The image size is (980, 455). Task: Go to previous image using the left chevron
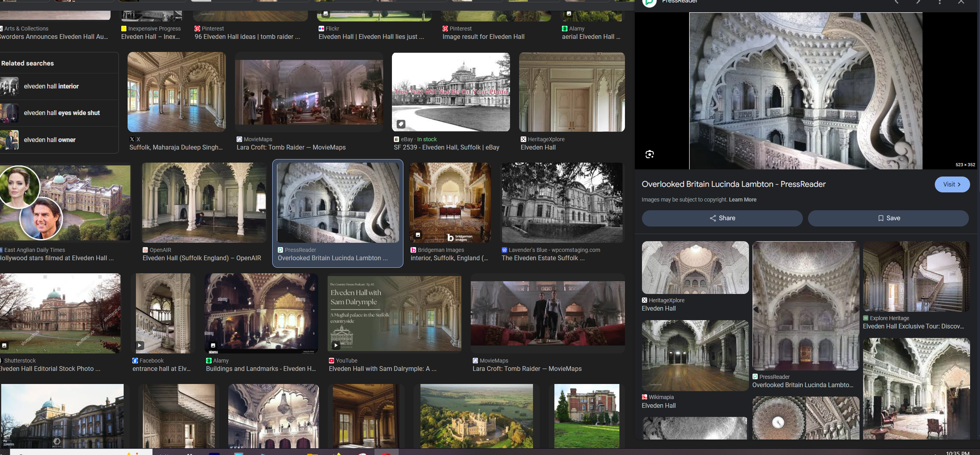[x=896, y=2]
